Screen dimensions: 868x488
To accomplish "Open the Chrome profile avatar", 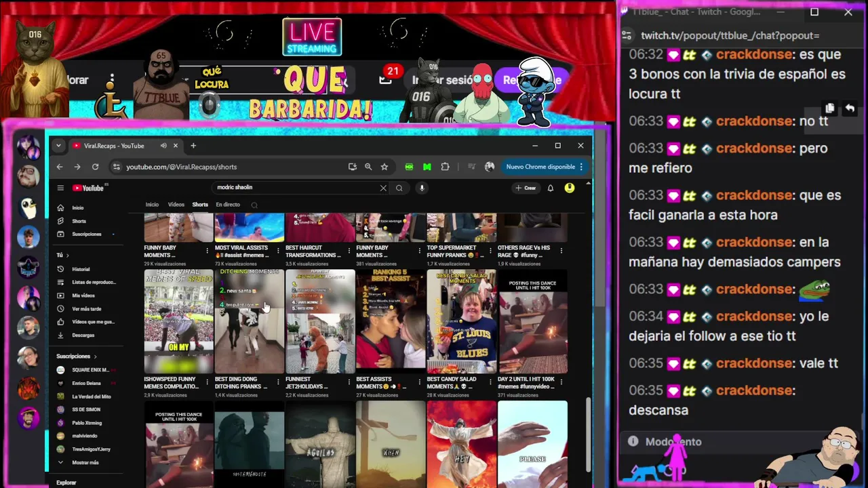I will (490, 167).
